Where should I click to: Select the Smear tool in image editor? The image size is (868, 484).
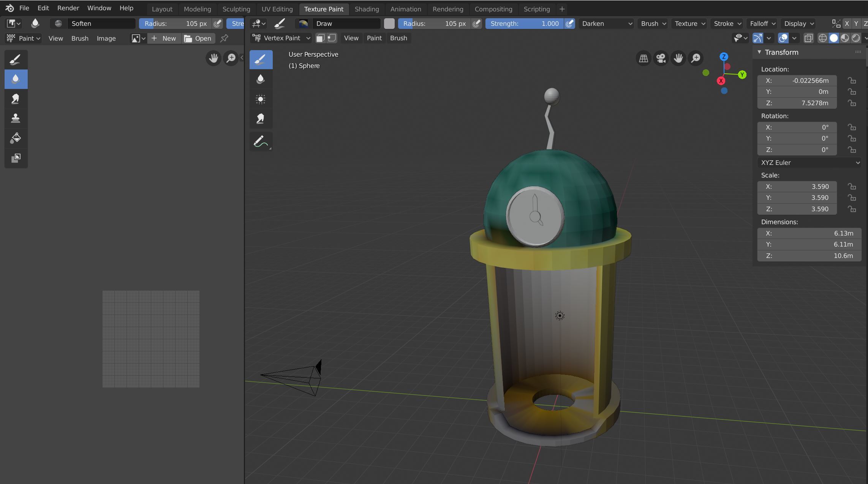pyautogui.click(x=16, y=99)
